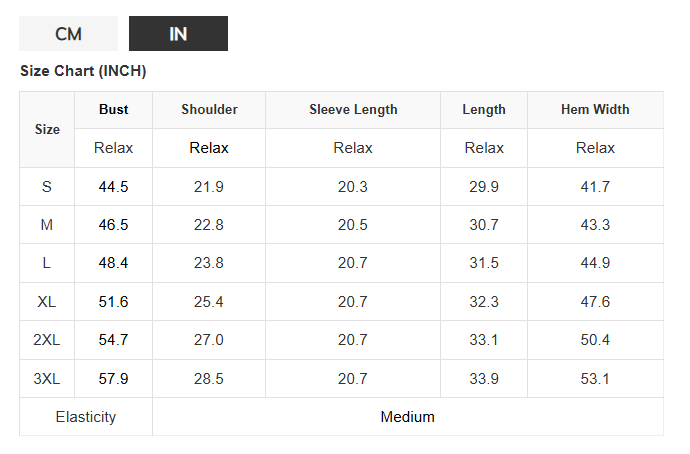This screenshot has height=454, width=690.
Task: Switch size chart to CM units
Action: [68, 34]
